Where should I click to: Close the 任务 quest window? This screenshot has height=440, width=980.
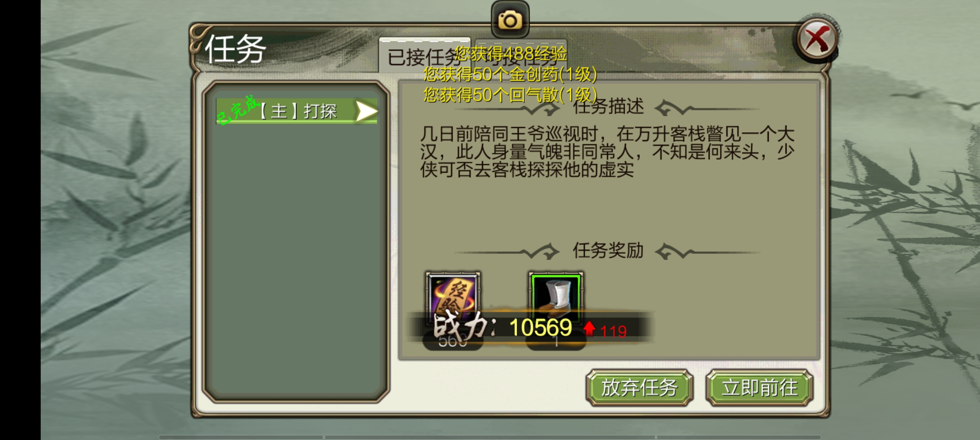pyautogui.click(x=817, y=39)
